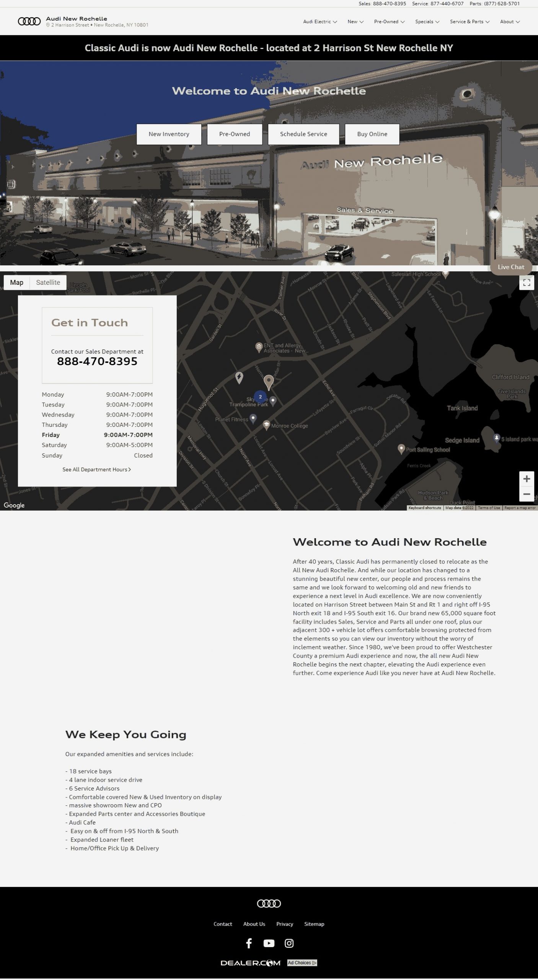Switch map to Satellite view
This screenshot has height=980, width=538.
48,283
